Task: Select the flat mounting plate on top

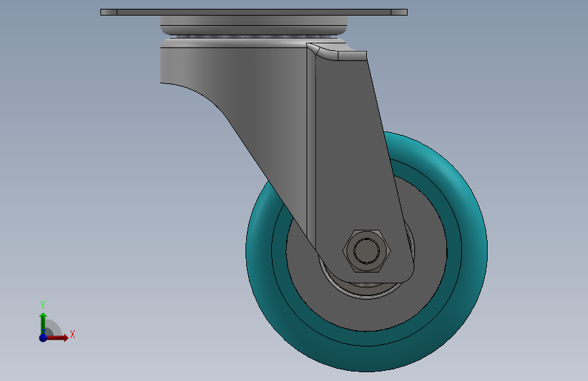Action: 254,12
